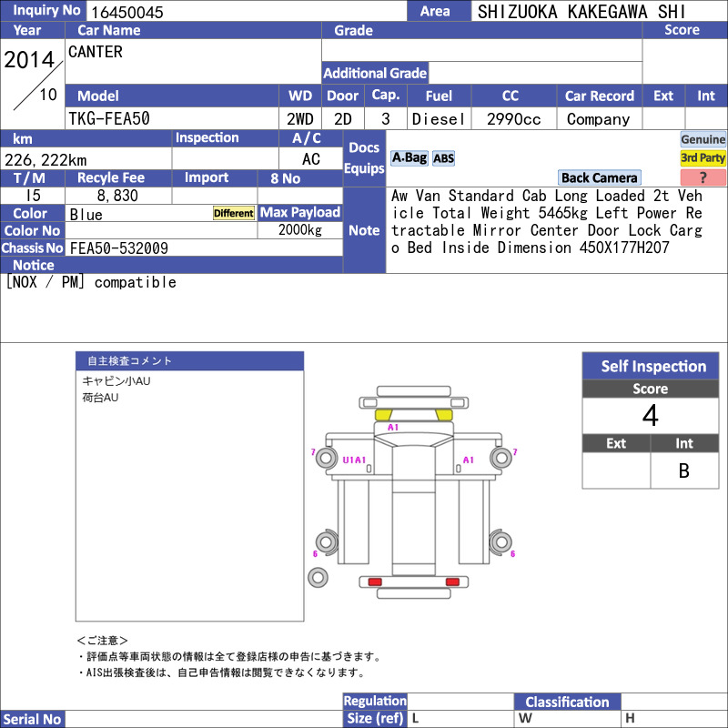Screen dimensions: 728x728
Task: Click the yellow Different color tag
Action: 234,213
